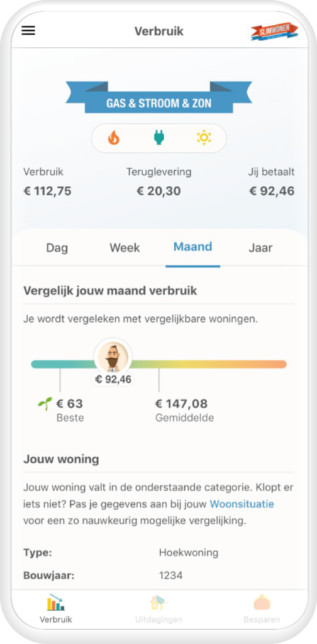Select the yellow sun solar icon
Screen dimensions: 317x644
point(204,138)
